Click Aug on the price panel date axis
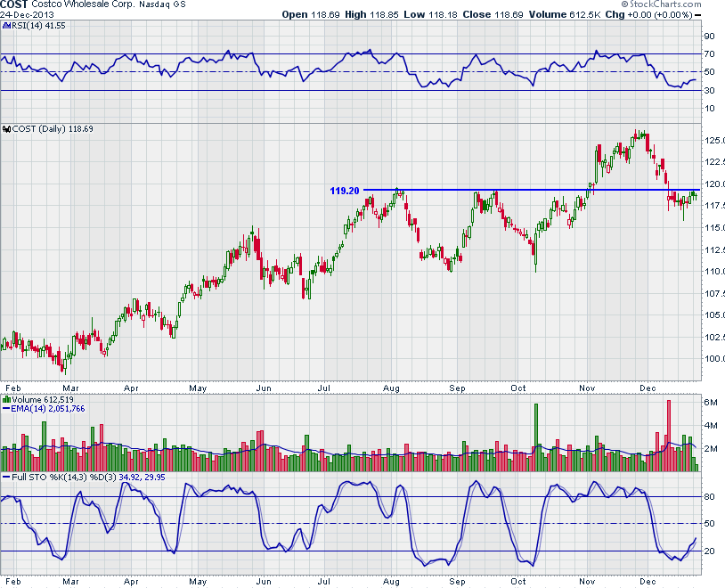The height and width of the screenshot is (588, 725). tap(391, 388)
